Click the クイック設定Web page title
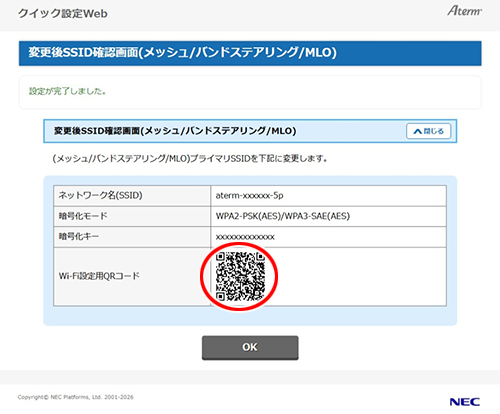Screen dimensions: 500x414 [63, 14]
